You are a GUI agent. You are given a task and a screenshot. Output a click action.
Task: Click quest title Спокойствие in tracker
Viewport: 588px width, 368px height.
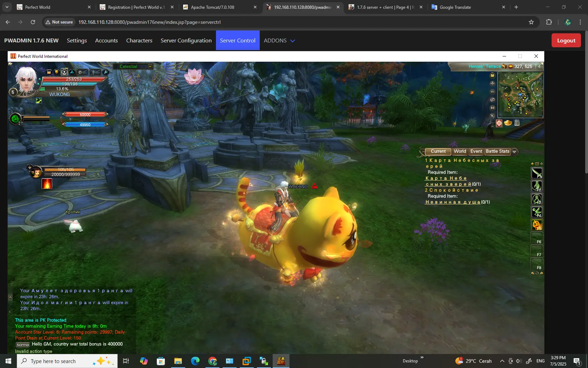454,190
